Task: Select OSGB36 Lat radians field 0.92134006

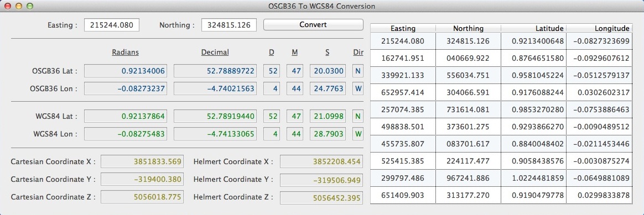Action: [125, 71]
